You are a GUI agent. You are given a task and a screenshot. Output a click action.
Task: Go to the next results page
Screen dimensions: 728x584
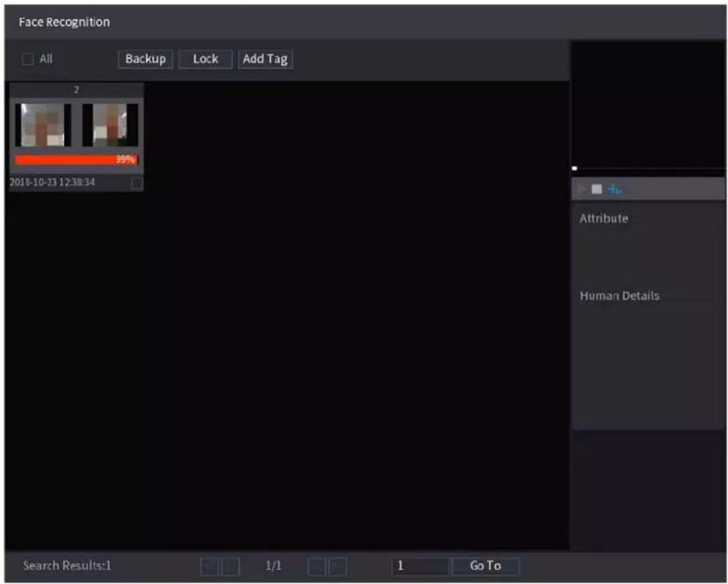point(317,567)
